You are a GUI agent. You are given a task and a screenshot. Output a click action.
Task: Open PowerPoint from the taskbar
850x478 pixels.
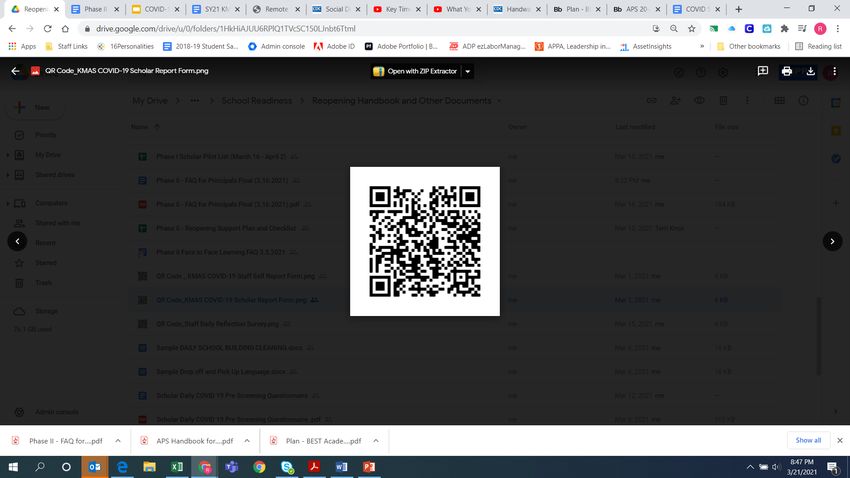coord(369,467)
